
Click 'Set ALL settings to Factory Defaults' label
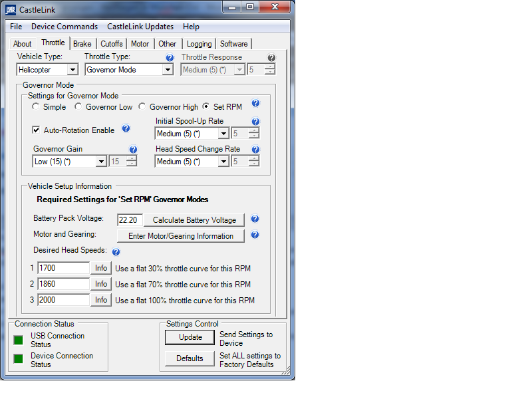click(x=250, y=360)
